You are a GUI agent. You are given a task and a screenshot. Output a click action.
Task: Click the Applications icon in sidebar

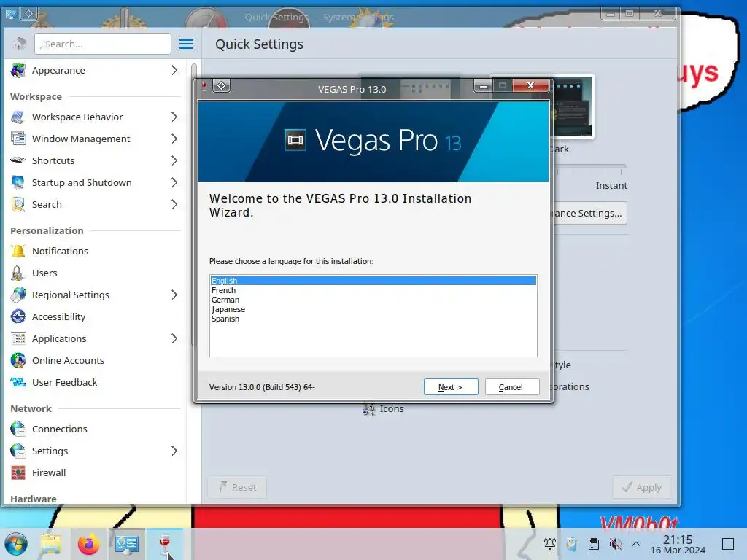18,338
